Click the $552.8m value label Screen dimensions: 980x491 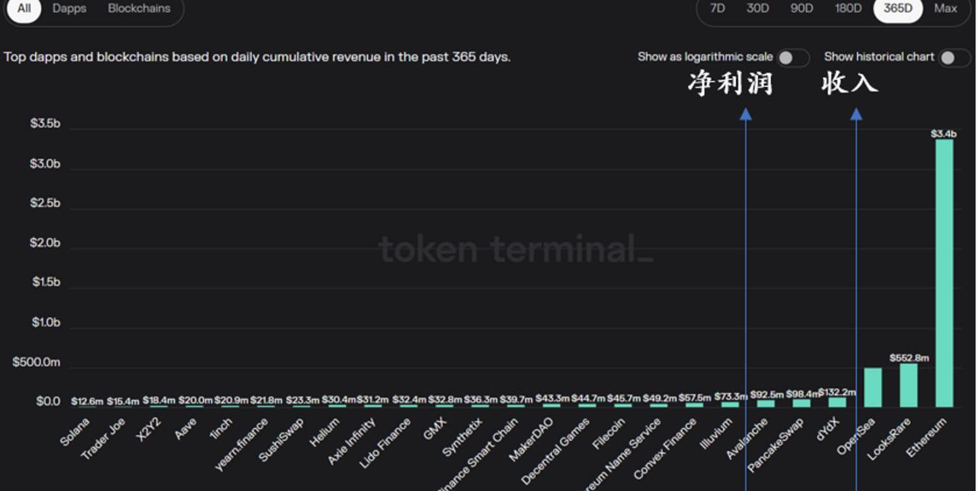point(909,358)
